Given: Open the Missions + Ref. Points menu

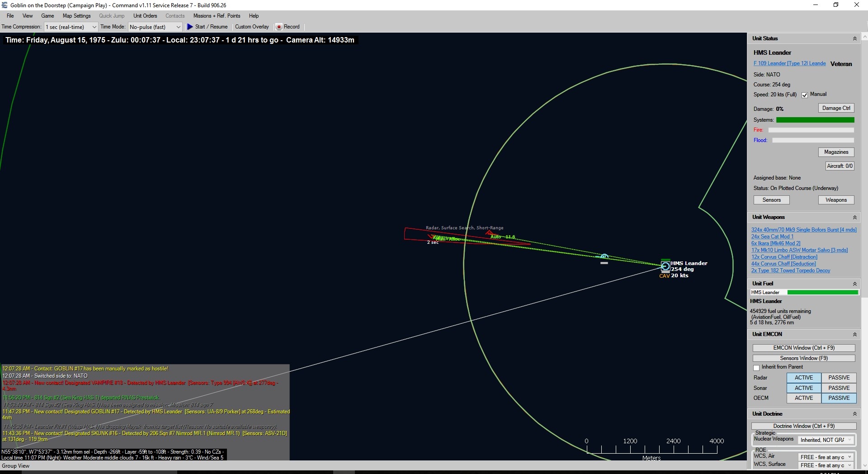Looking at the screenshot, I should click(217, 16).
